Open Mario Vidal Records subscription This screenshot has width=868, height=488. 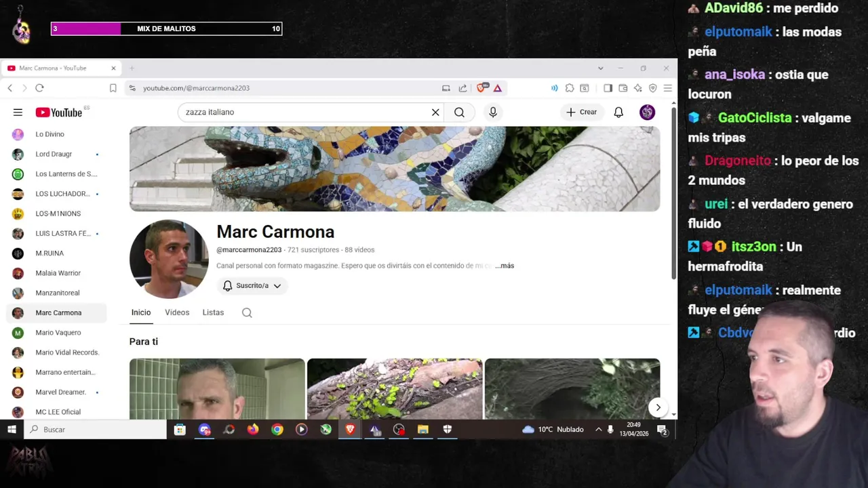tap(56, 352)
